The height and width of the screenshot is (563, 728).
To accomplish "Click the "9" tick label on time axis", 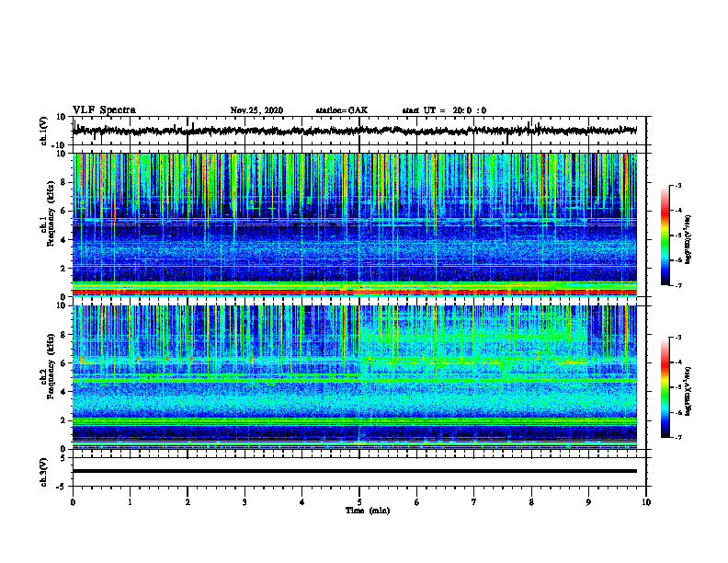I will 588,502.
